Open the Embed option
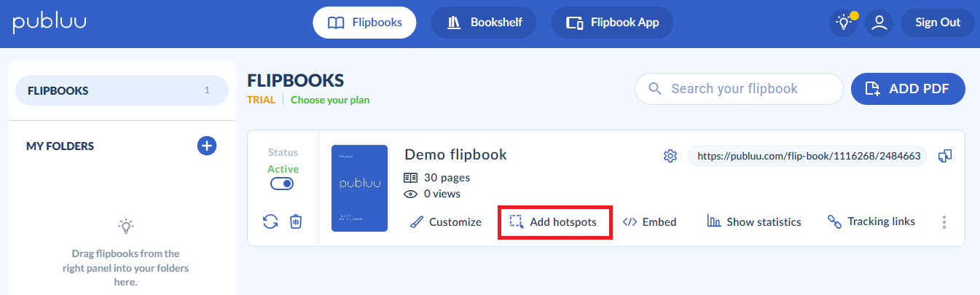 650,221
